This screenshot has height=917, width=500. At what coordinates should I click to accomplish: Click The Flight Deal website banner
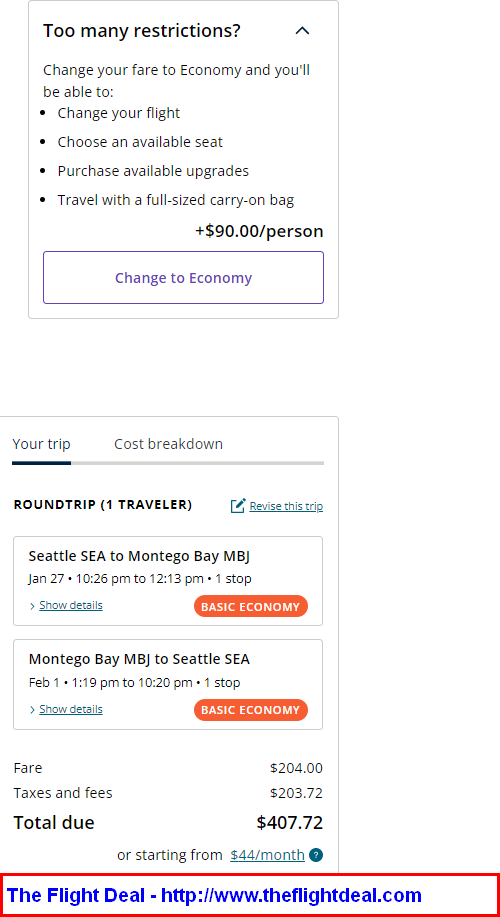pyautogui.click(x=250, y=895)
